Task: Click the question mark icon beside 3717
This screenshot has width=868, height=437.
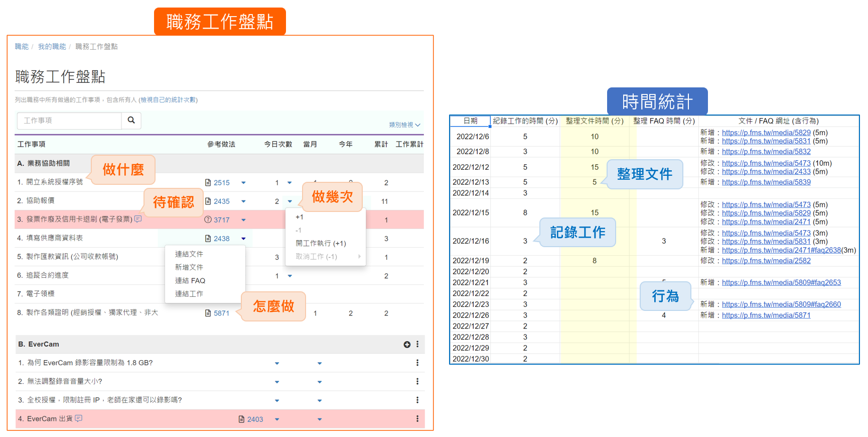Action: tap(208, 220)
